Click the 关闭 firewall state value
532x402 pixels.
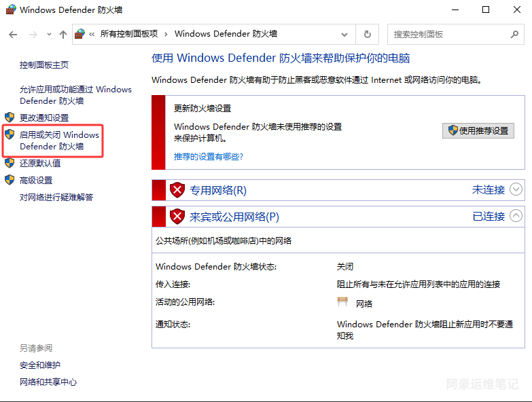(x=345, y=267)
